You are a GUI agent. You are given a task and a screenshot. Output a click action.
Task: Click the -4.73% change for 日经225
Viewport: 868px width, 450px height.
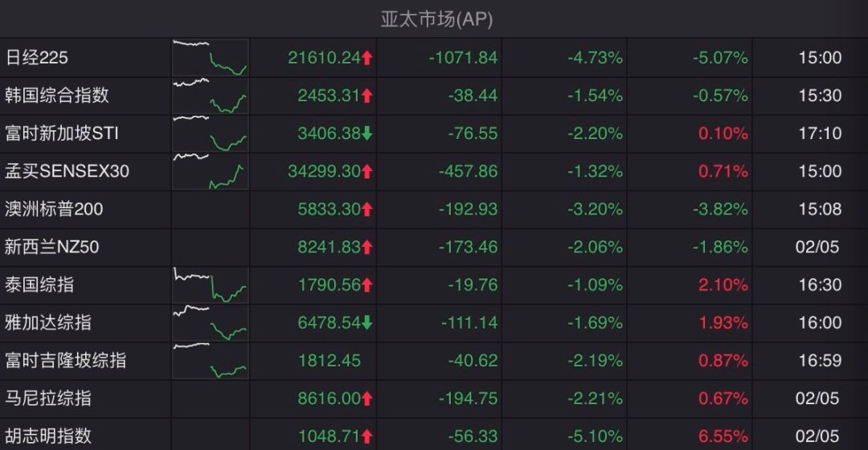(595, 58)
